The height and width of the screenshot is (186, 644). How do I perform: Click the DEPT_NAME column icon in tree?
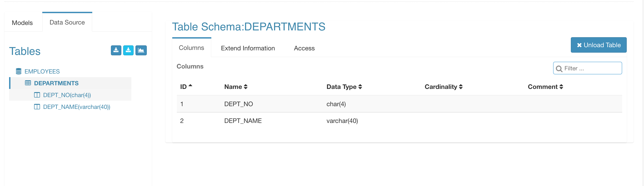tap(37, 107)
